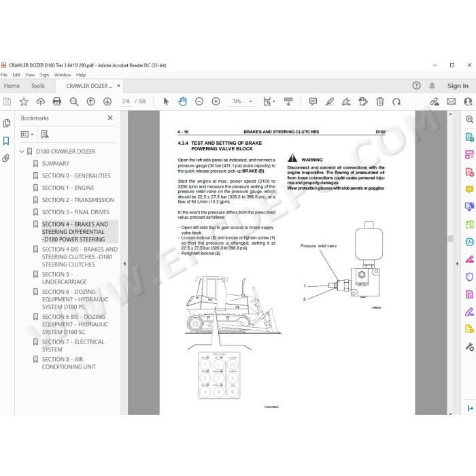Click the document vertical scrollbar thumb
Viewport: 476px width, 476px height.
(x=450, y=238)
